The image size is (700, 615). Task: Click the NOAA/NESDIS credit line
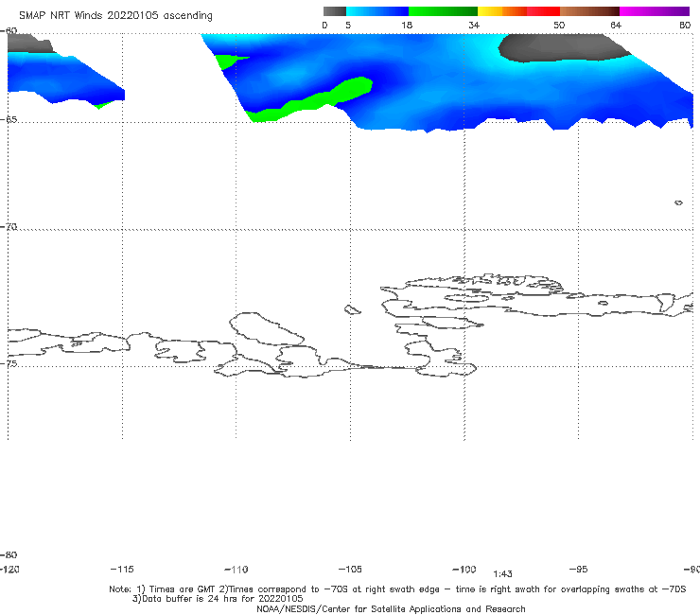click(x=391, y=608)
